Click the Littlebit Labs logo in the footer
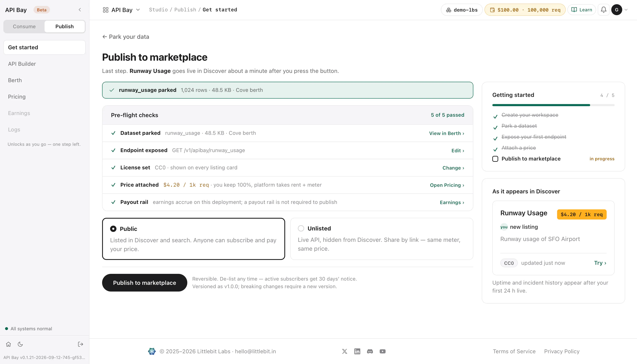 click(152, 351)
